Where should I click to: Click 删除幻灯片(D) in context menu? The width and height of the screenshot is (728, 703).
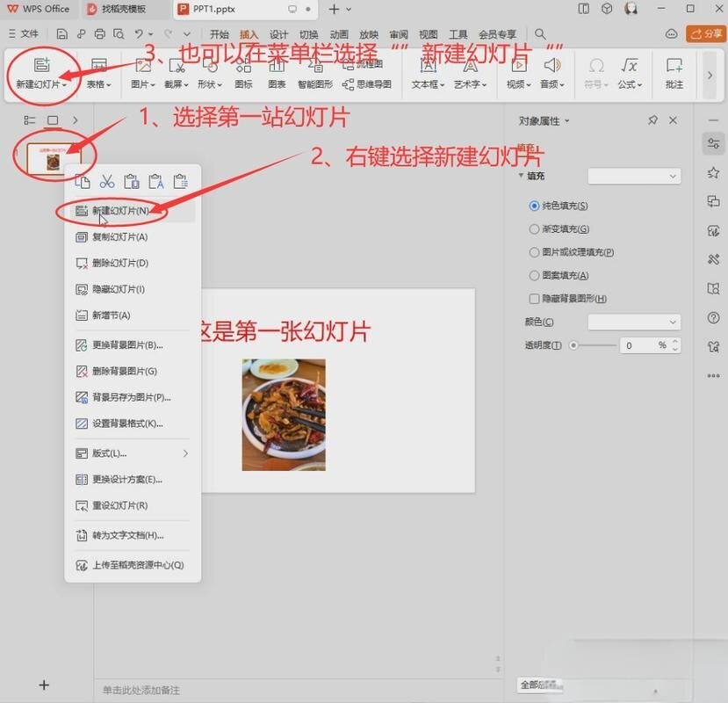119,263
